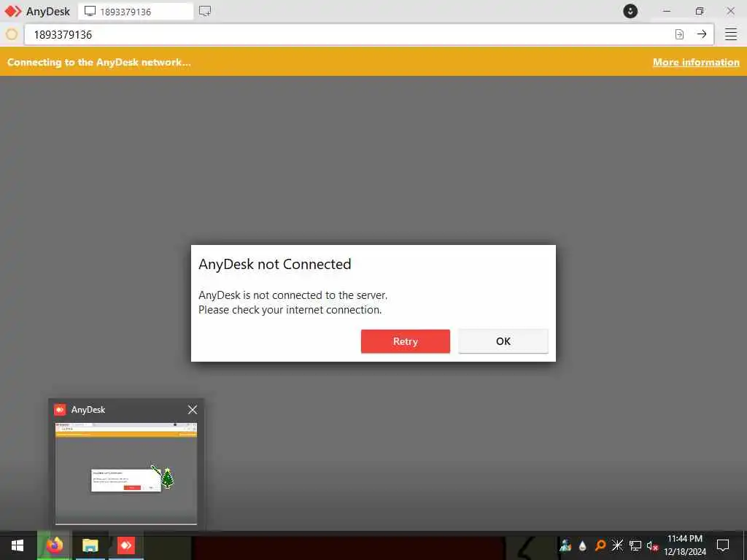This screenshot has height=560, width=747.
Task: Open a new session tab icon
Action: (205, 11)
